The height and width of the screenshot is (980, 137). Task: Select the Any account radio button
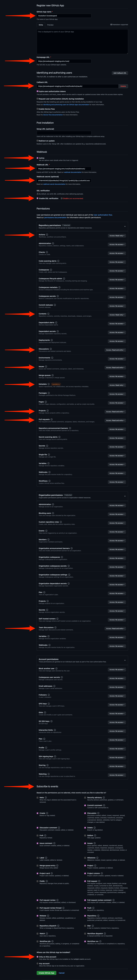[37, 964]
